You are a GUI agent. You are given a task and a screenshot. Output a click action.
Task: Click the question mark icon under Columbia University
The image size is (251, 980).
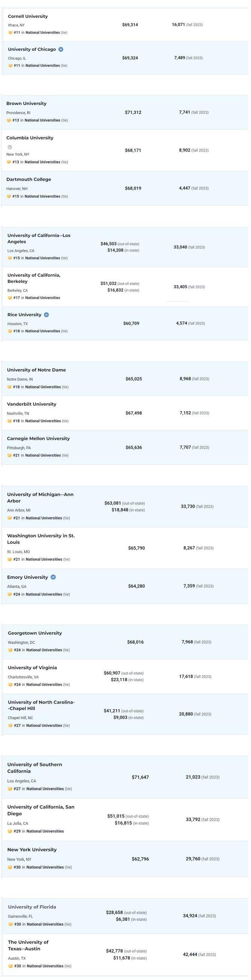pos(10,147)
